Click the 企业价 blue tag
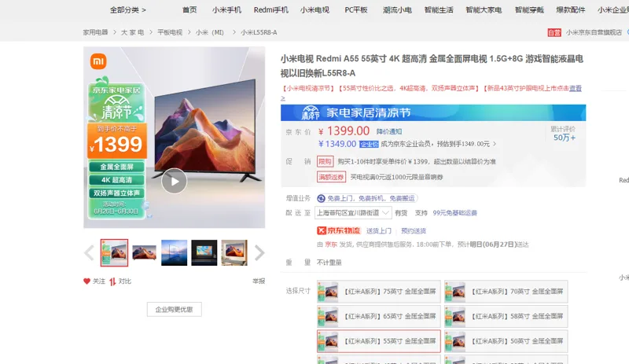The image size is (629, 364). click(369, 144)
